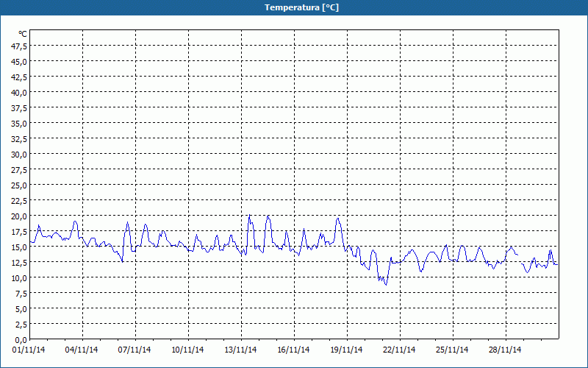The image size is (588, 368).
Task: Click the 0,0 y-axis label
Action: click(21, 340)
